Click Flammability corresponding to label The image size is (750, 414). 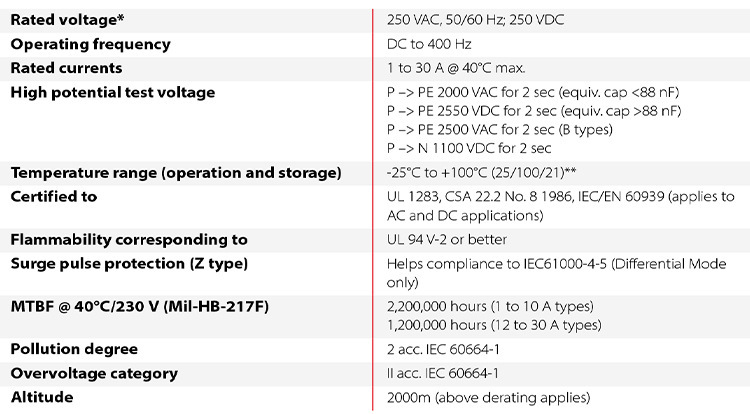(129, 240)
